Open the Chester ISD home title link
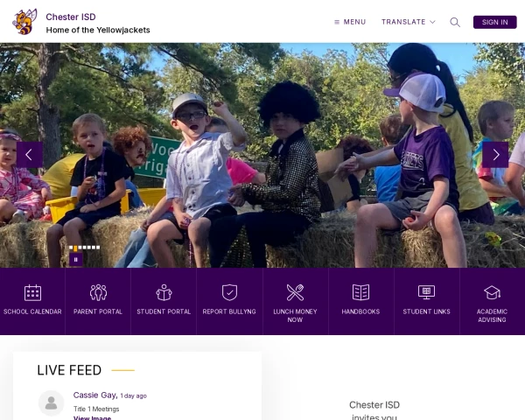 click(71, 17)
